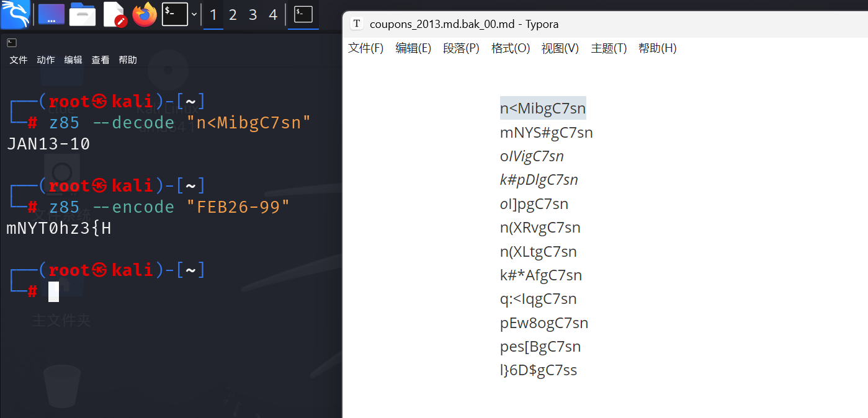Viewport: 868px width, 418px height.
Task: Open the file manager icon in the panel
Action: pyautogui.click(x=83, y=14)
